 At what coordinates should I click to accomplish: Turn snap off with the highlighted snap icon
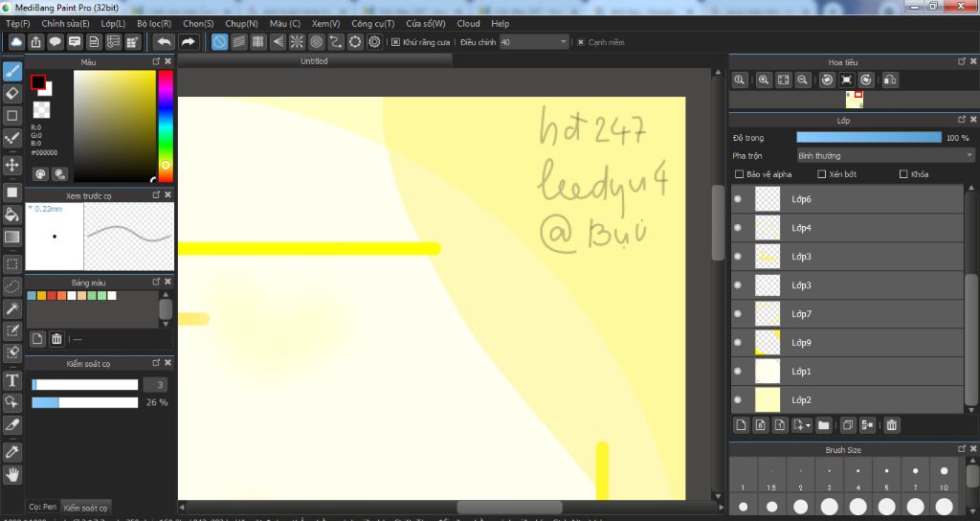click(x=219, y=42)
